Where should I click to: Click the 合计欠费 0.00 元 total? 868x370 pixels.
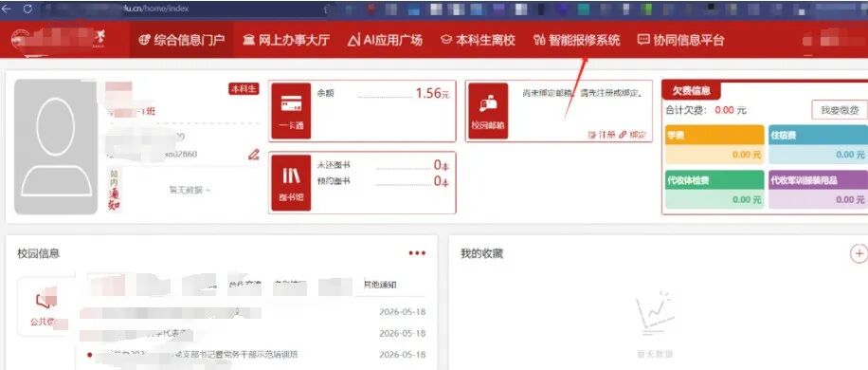coord(706,110)
